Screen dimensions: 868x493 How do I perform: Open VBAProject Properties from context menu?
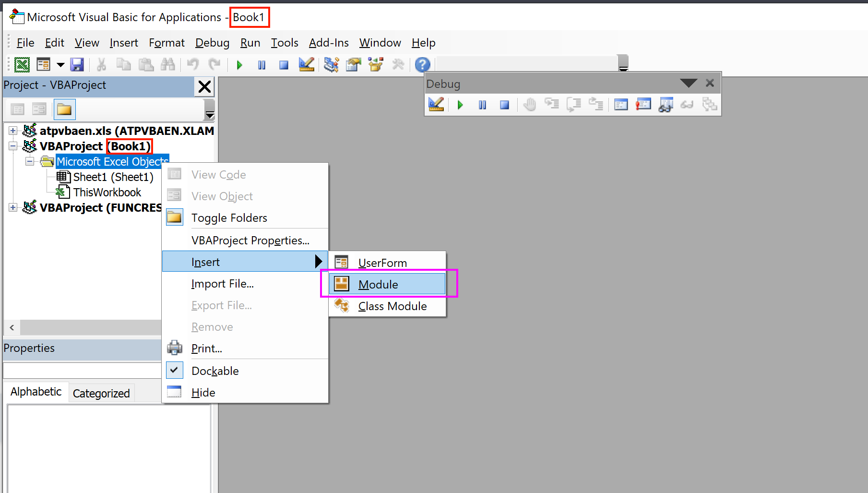tap(245, 240)
